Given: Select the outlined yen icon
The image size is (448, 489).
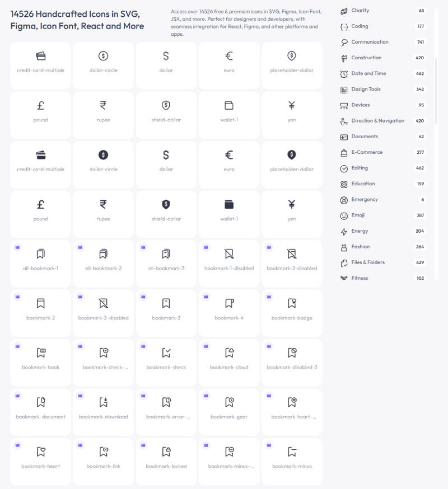Looking at the screenshot, I should [292, 115].
